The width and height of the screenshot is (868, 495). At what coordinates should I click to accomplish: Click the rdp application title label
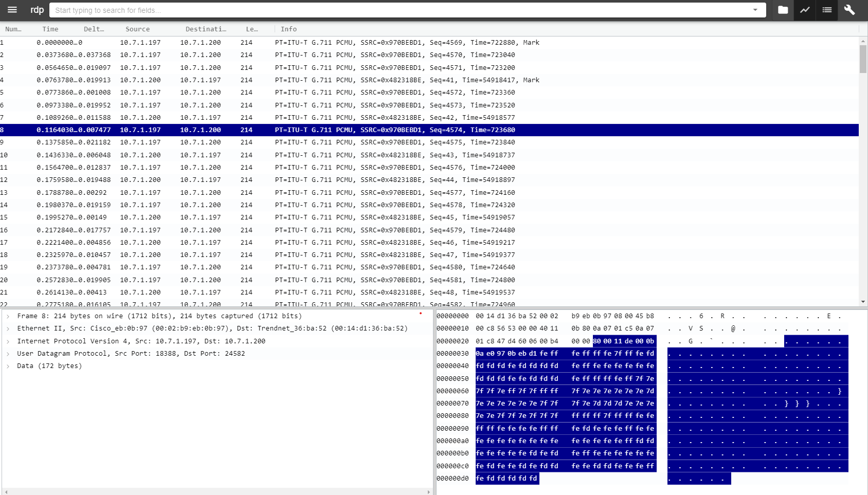point(37,10)
